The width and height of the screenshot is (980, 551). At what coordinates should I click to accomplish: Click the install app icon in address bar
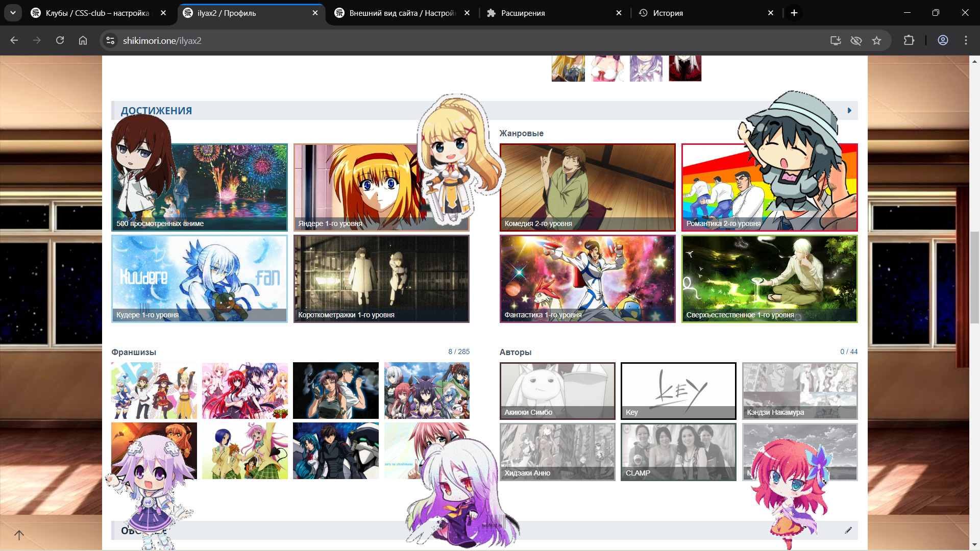click(836, 40)
